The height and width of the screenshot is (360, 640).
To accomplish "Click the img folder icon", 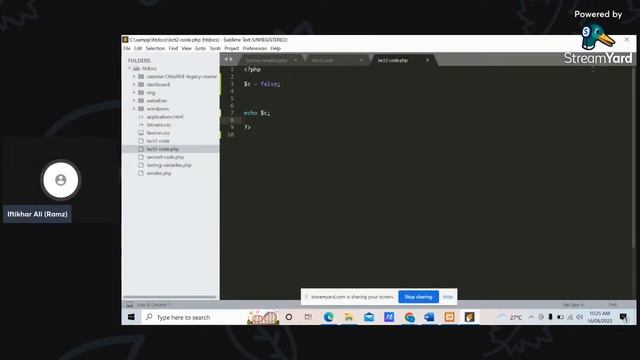I will pyautogui.click(x=141, y=93).
